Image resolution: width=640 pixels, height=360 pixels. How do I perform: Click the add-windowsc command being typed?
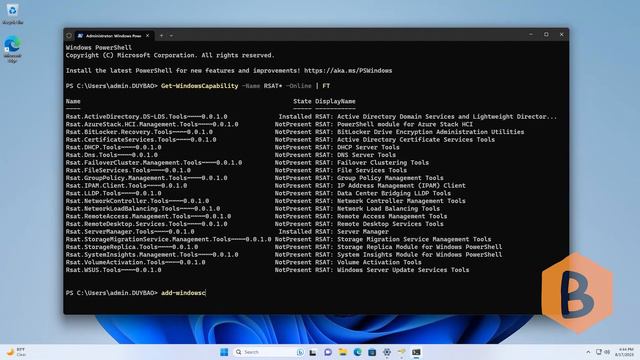pyautogui.click(x=183, y=293)
